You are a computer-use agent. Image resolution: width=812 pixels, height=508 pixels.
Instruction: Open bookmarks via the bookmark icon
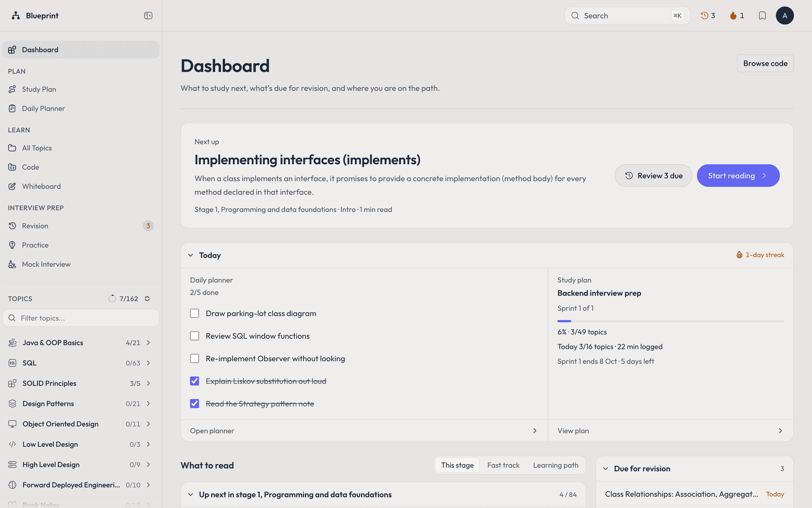762,16
